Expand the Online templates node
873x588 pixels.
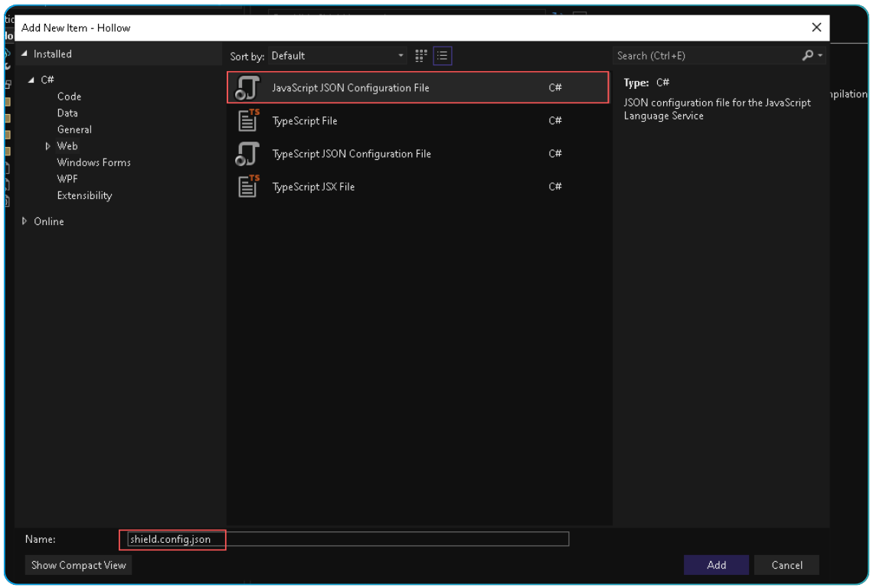tap(24, 221)
